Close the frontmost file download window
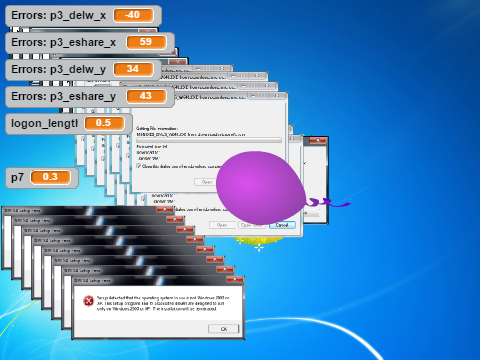 (x=276, y=96)
